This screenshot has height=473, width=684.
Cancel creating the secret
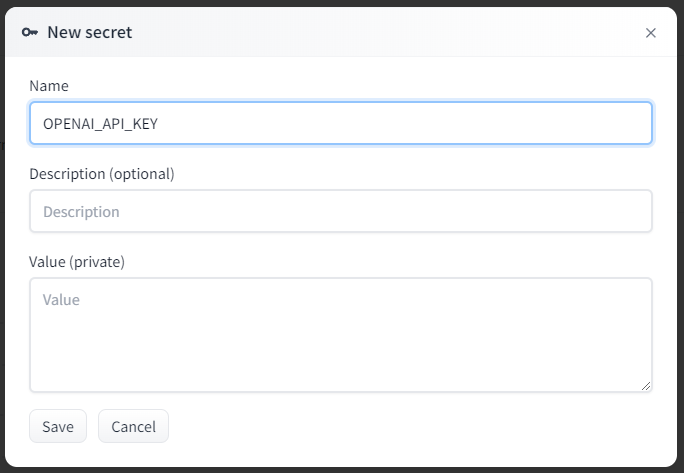click(133, 426)
